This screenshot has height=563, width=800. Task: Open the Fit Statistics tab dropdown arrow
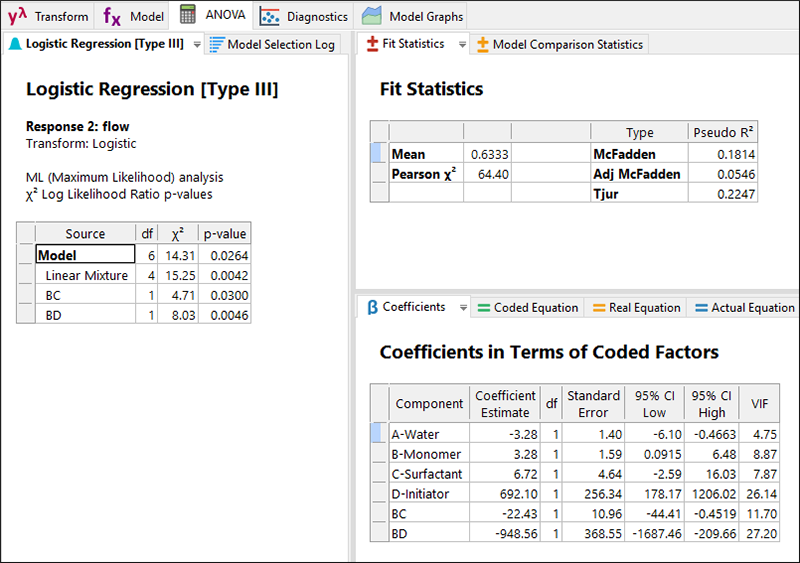pos(462,44)
